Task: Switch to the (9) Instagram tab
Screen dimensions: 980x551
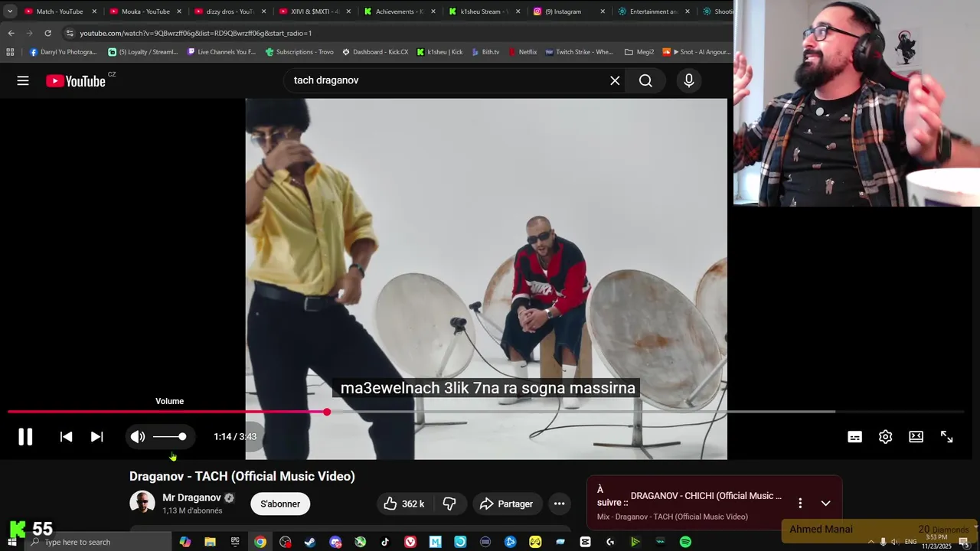Action: [x=568, y=11]
